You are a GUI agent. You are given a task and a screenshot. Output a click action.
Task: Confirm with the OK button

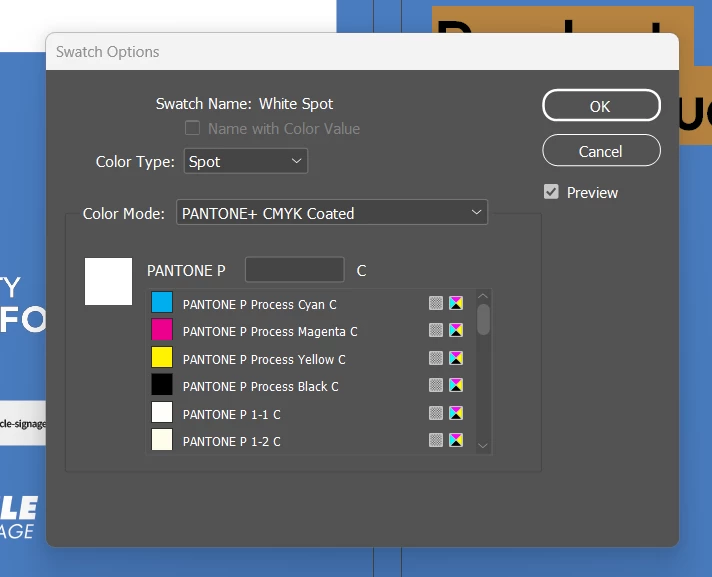coord(601,105)
